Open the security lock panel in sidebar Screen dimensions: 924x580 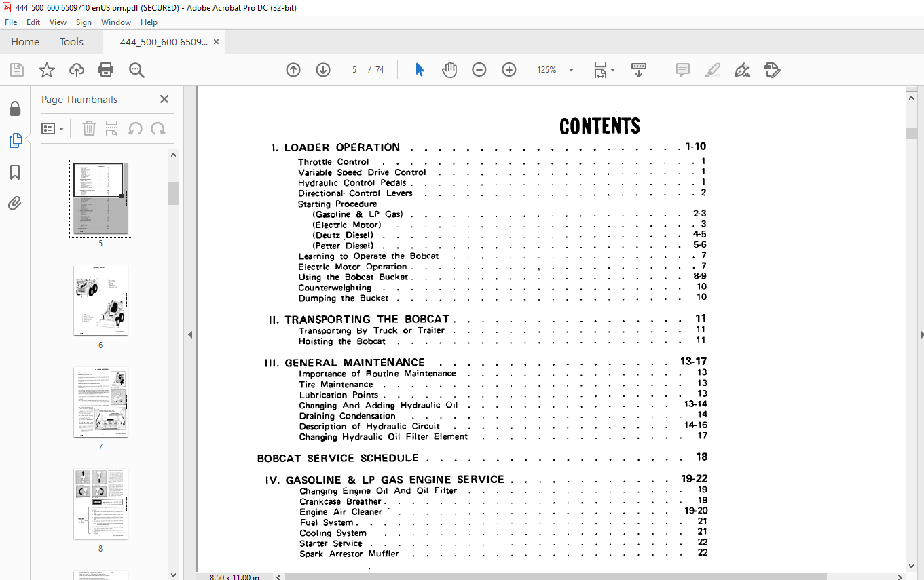pos(15,109)
